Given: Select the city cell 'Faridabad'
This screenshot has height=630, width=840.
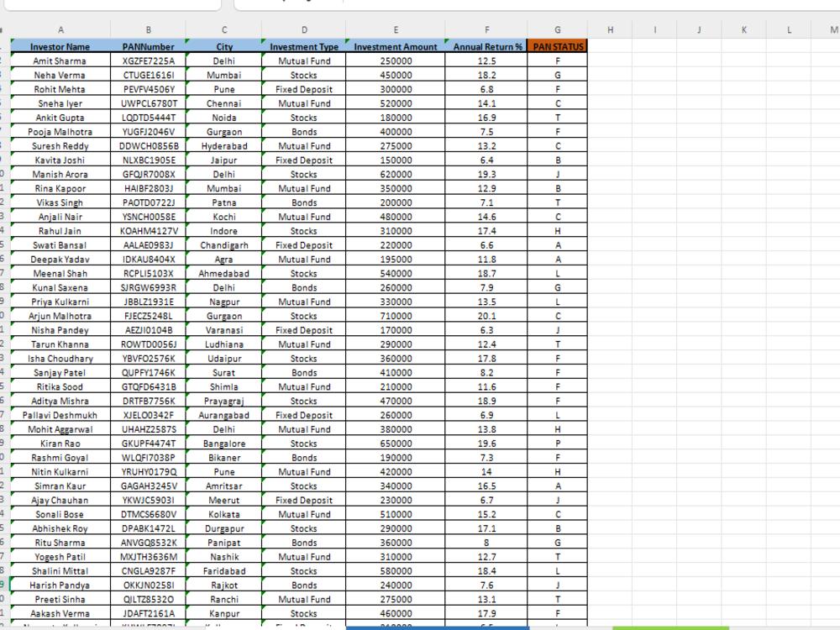Looking at the screenshot, I should click(x=224, y=571).
